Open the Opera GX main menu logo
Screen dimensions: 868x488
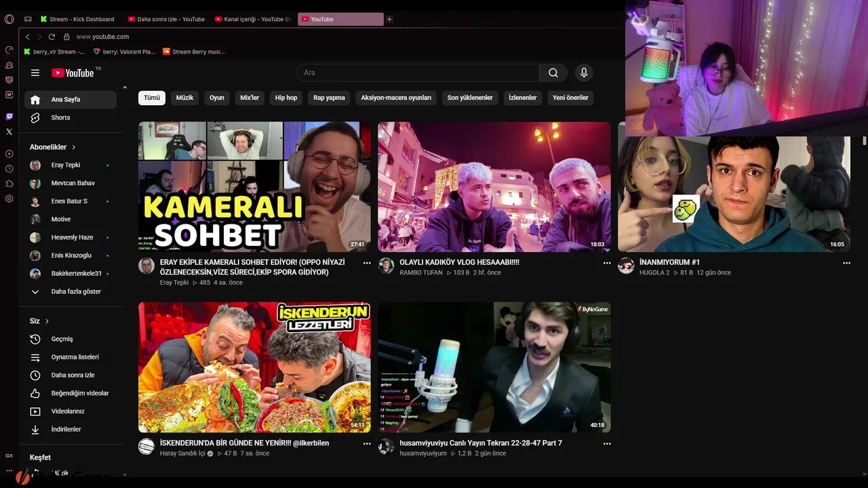9,19
